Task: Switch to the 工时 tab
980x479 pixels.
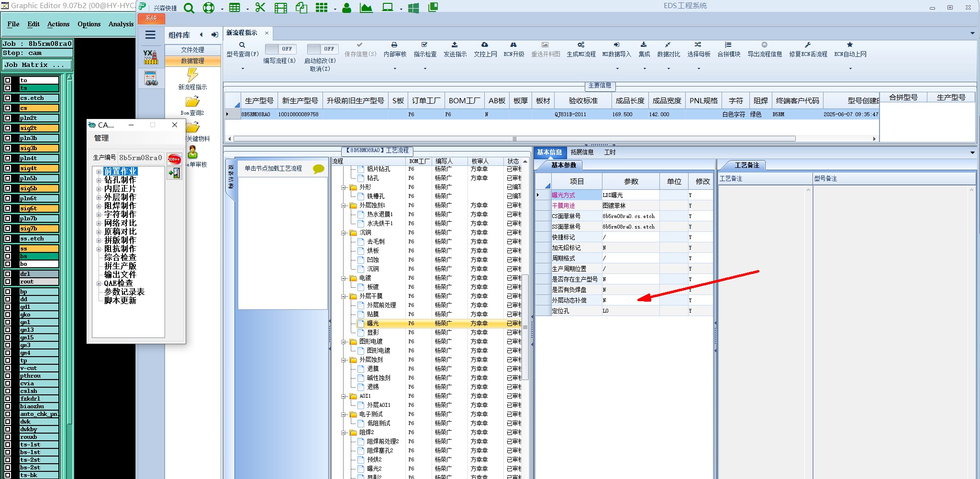Action: pyautogui.click(x=610, y=152)
